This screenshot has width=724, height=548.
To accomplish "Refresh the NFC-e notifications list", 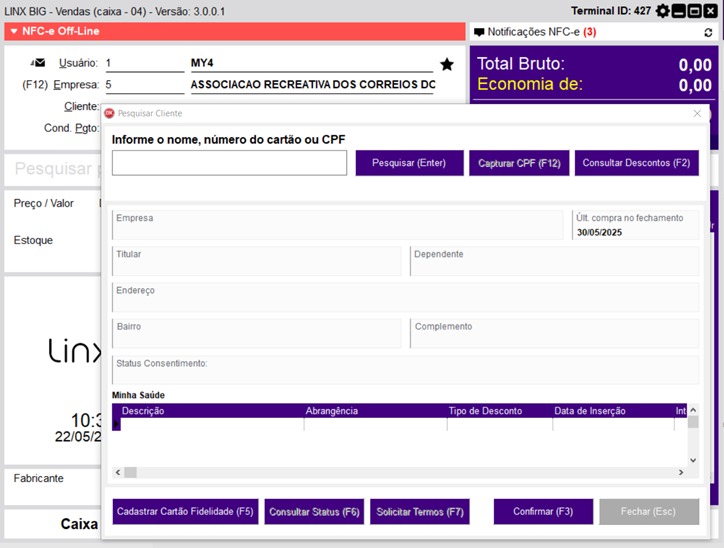I will (x=708, y=32).
